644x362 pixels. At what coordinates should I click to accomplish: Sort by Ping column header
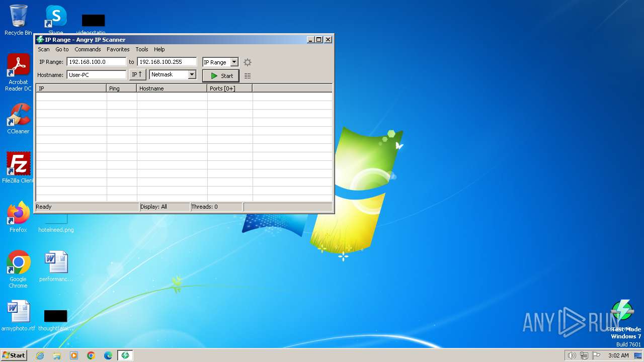(122, 88)
